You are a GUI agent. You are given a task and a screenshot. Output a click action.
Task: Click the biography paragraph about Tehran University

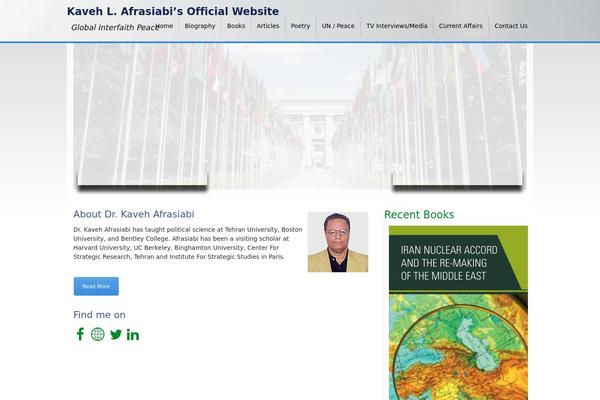tap(188, 243)
